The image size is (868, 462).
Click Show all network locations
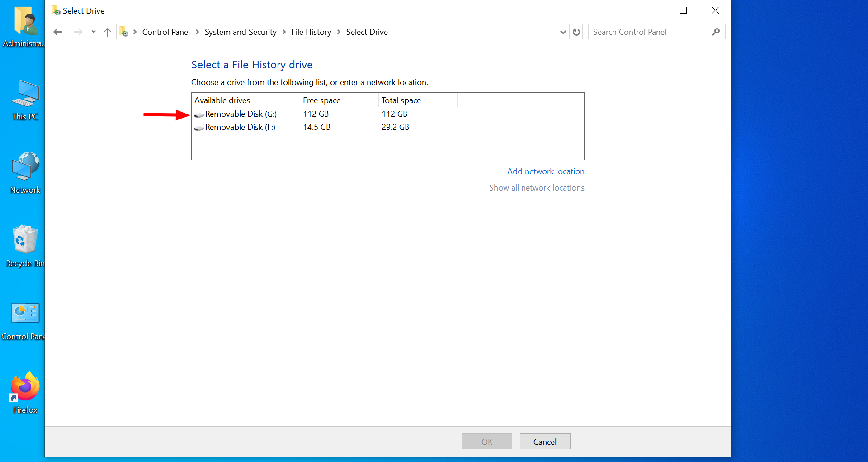click(537, 187)
